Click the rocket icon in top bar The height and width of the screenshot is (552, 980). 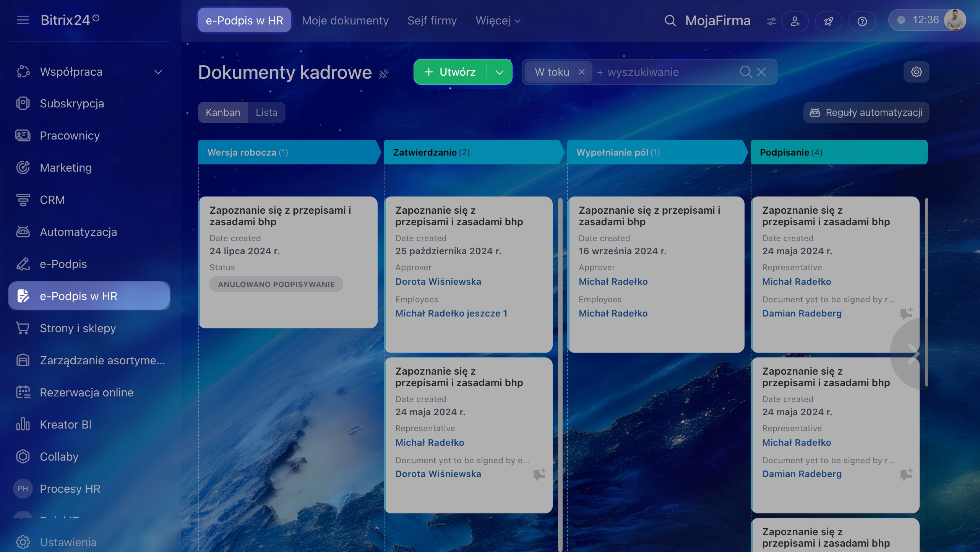click(828, 21)
